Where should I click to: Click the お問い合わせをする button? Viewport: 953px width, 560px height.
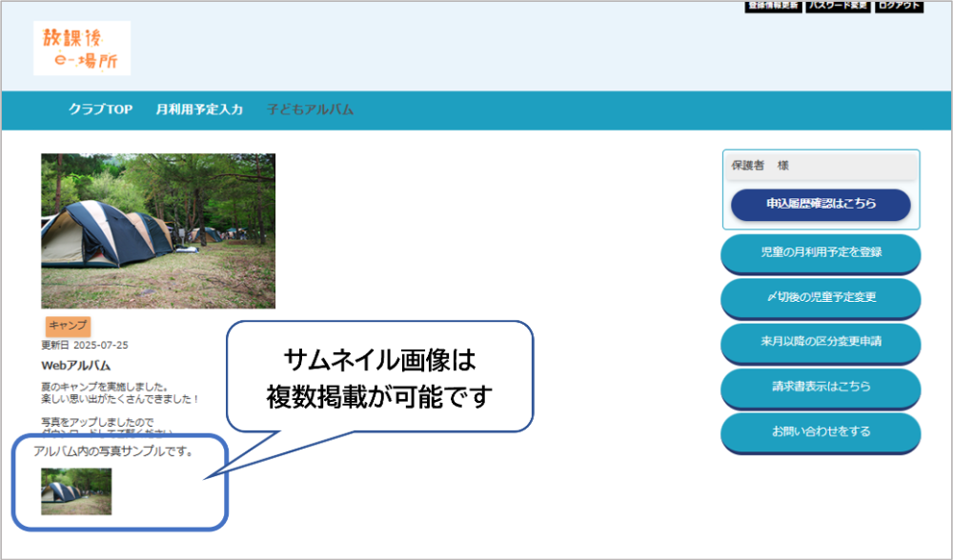821,431
